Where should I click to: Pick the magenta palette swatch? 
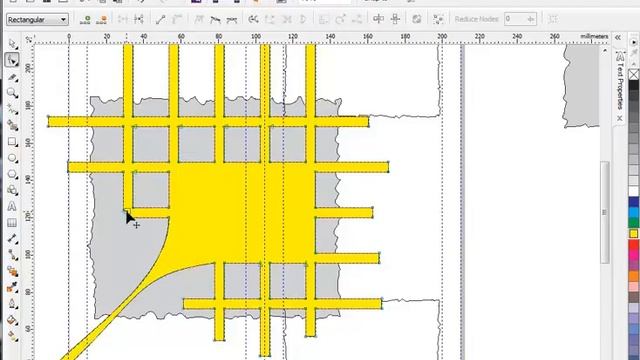(x=634, y=255)
